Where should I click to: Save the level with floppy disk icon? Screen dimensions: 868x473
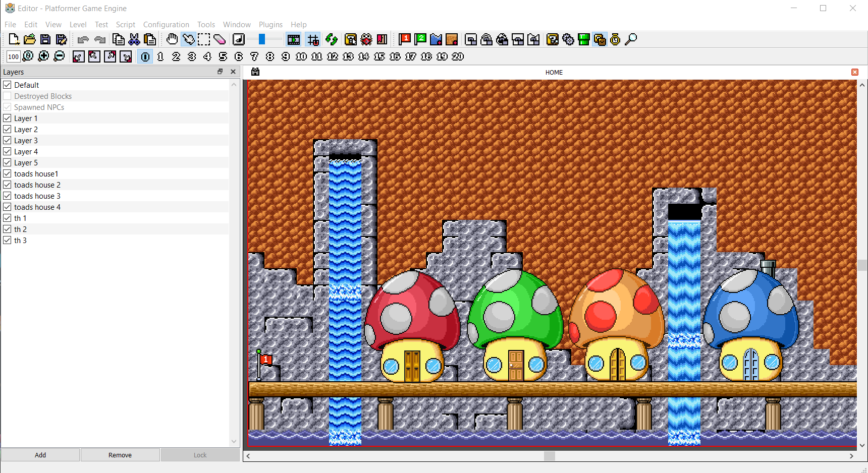pyautogui.click(x=45, y=39)
